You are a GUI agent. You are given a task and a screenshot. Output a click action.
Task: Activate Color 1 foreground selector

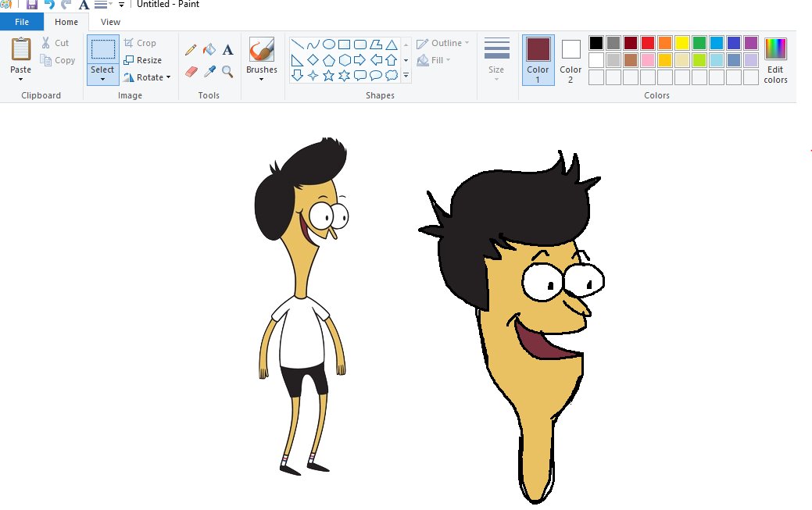point(538,60)
